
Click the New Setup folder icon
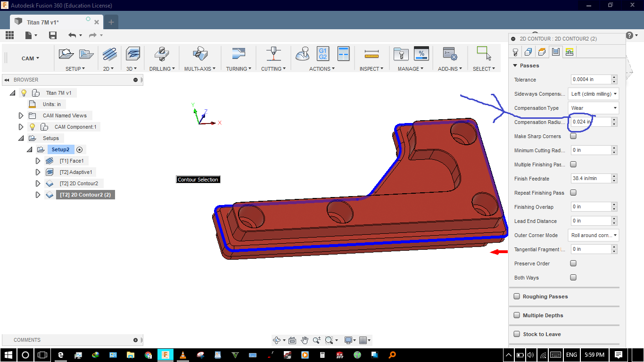coord(66,54)
